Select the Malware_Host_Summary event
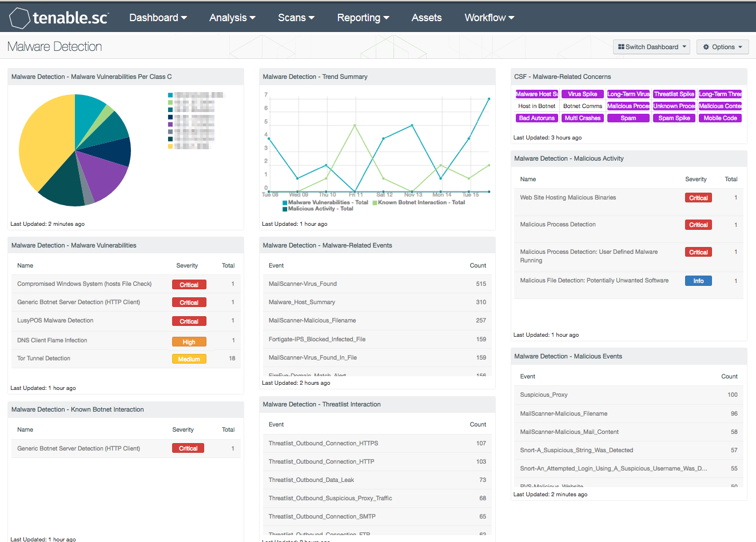756x542 pixels. [x=377, y=302]
